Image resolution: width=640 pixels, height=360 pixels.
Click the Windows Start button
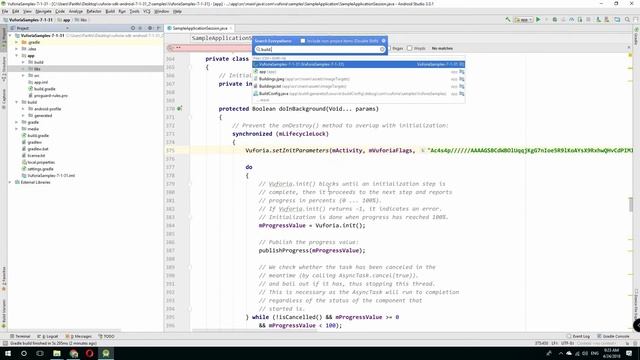tap(7, 353)
